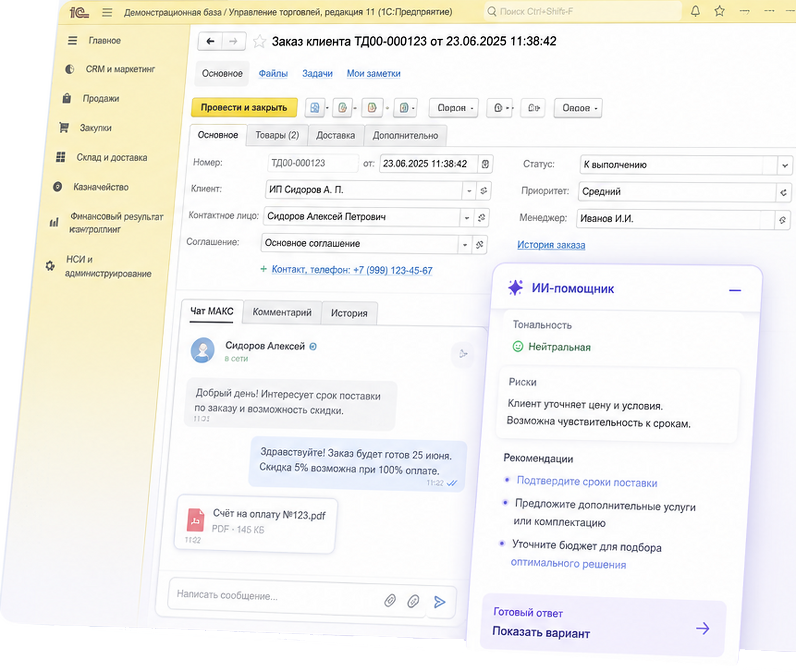Open the Файлы link
This screenshot has width=796, height=672.
(273, 73)
